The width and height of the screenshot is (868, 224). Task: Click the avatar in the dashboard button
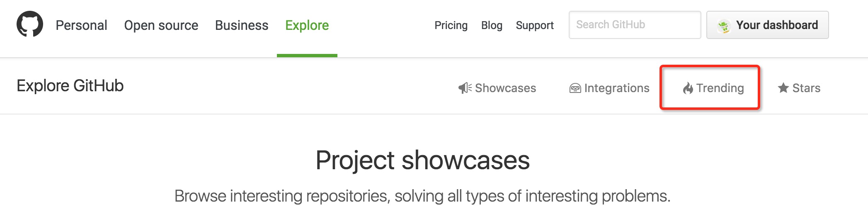[x=724, y=26]
